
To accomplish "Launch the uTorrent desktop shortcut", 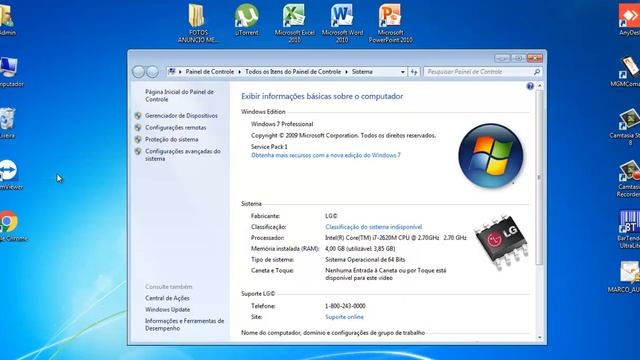I will (247, 20).
